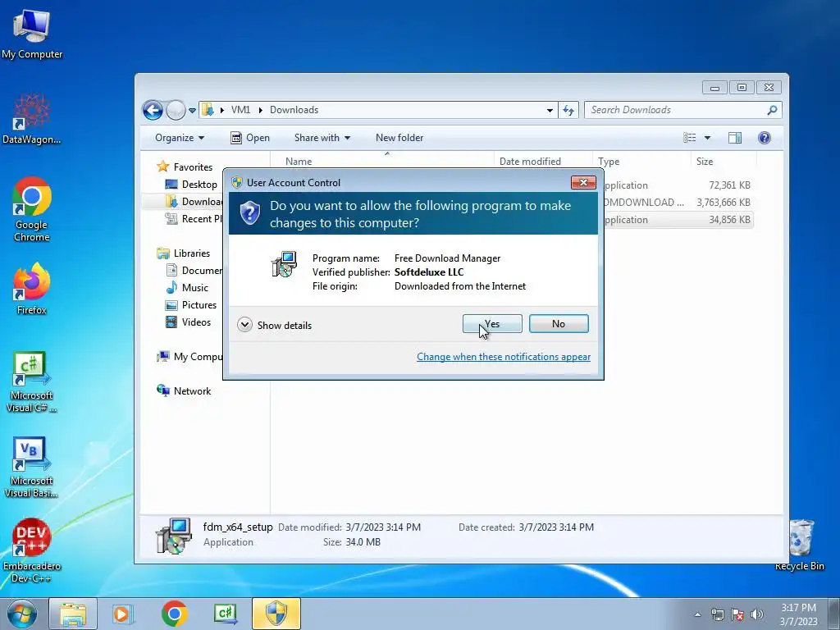Viewport: 840px width, 630px height.
Task: Expand Show details chevron
Action: (x=244, y=325)
